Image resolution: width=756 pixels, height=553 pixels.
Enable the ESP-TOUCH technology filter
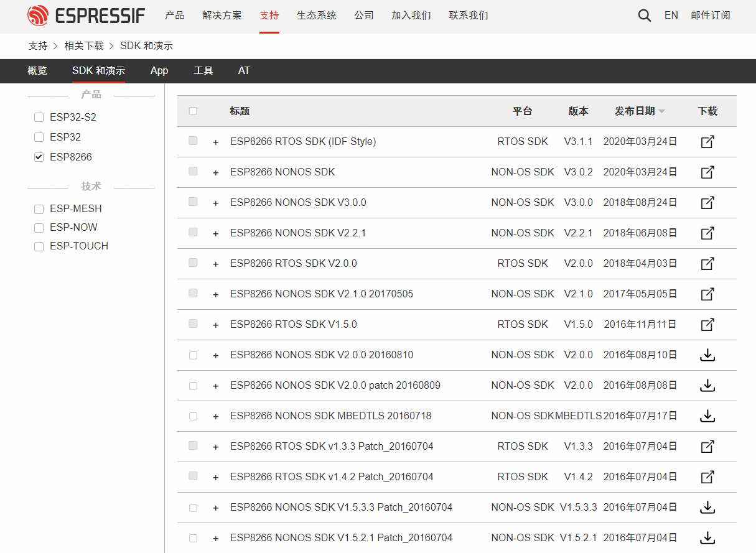39,246
